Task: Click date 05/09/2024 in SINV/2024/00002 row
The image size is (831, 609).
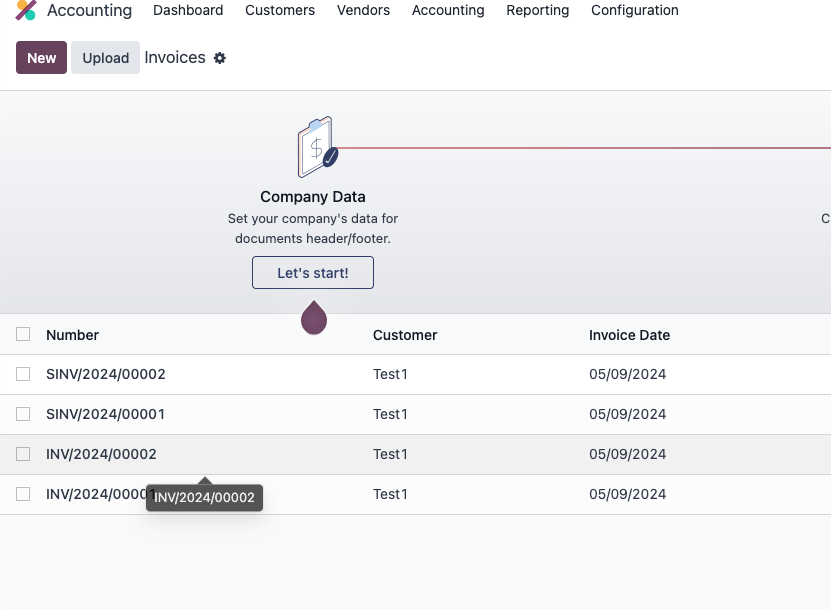Action: (x=627, y=374)
